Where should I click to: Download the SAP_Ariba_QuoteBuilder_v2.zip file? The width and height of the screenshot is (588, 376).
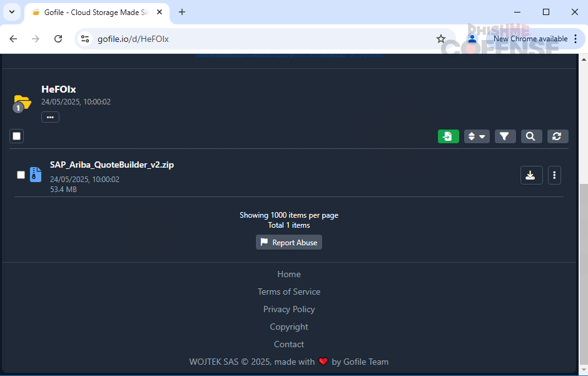531,175
